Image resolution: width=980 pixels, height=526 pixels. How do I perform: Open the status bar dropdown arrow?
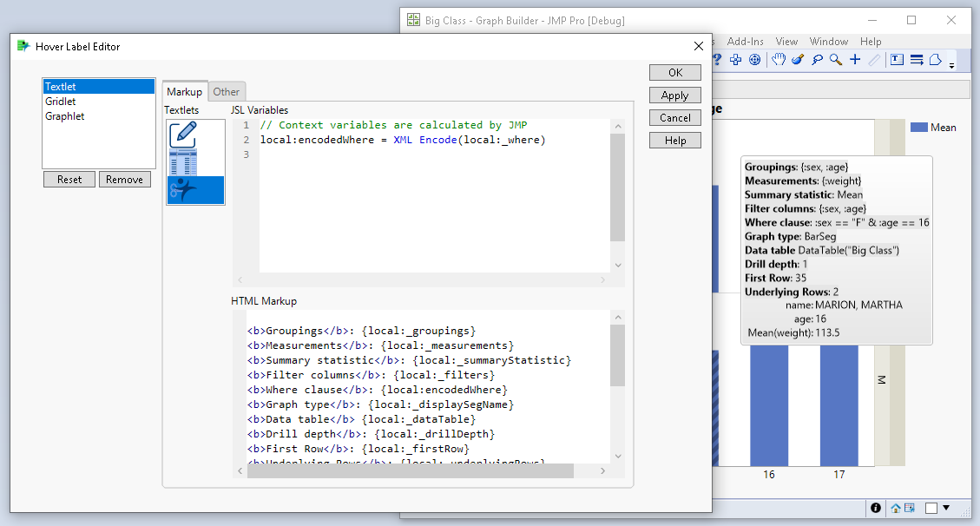(x=947, y=508)
